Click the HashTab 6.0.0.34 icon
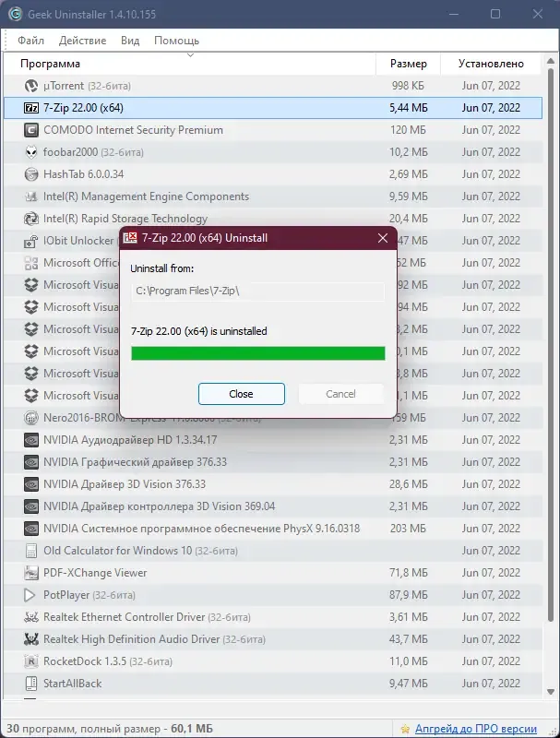Viewport: 560px width, 738px height. point(31,174)
